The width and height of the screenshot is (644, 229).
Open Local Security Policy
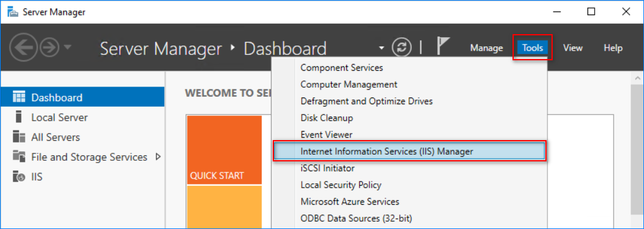click(409, 185)
